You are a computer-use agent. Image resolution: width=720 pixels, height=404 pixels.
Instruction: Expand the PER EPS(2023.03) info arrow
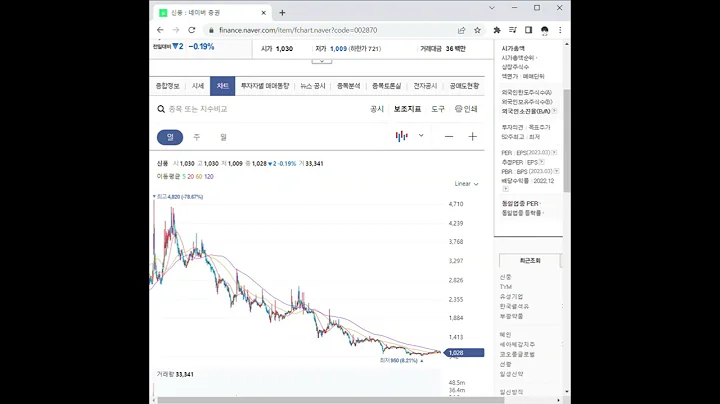pyautogui.click(x=555, y=152)
